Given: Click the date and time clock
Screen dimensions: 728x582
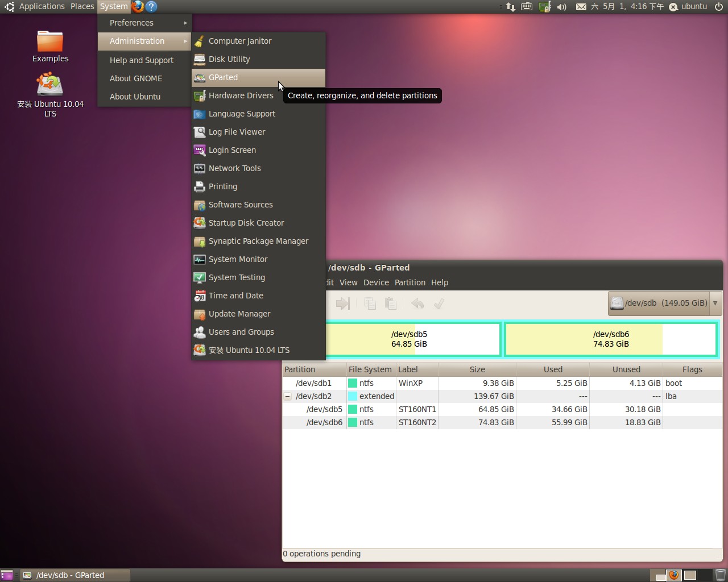Looking at the screenshot, I should click(627, 7).
